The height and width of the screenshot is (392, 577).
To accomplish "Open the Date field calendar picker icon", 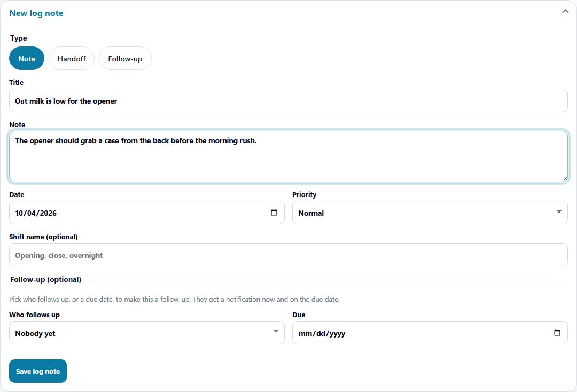I will pos(274,213).
